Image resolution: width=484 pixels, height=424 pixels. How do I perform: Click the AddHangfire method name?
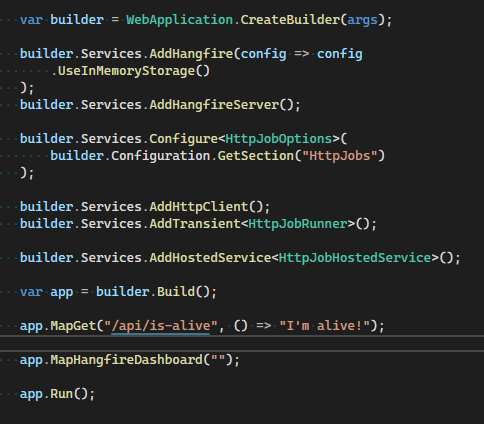(191, 54)
